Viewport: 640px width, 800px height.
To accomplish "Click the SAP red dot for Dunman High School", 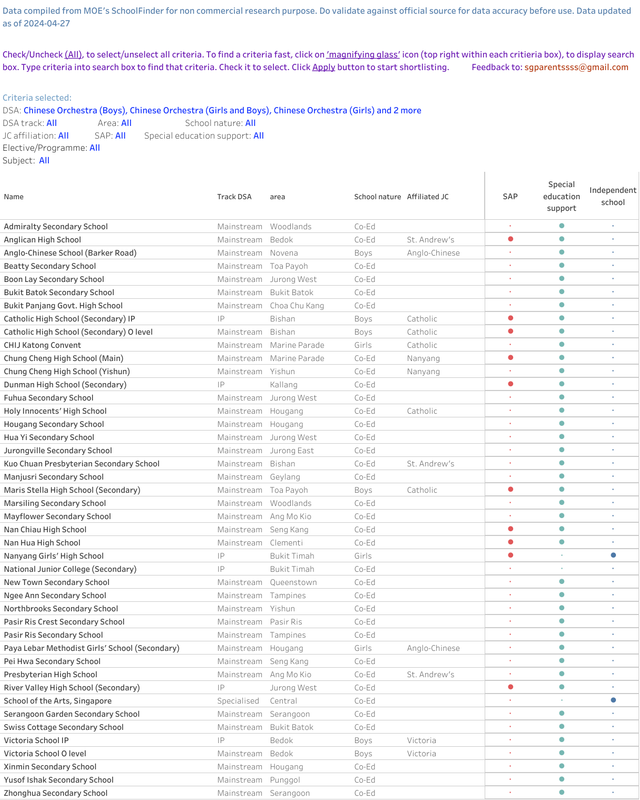I will [510, 384].
